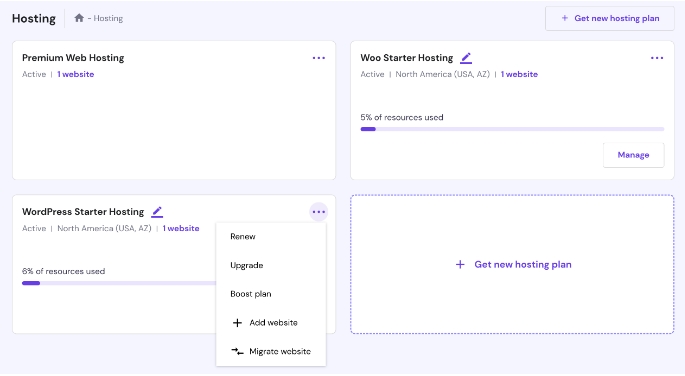Click Get new hosting plan button at top right
Image resolution: width=685 pixels, height=376 pixels.
(609, 18)
